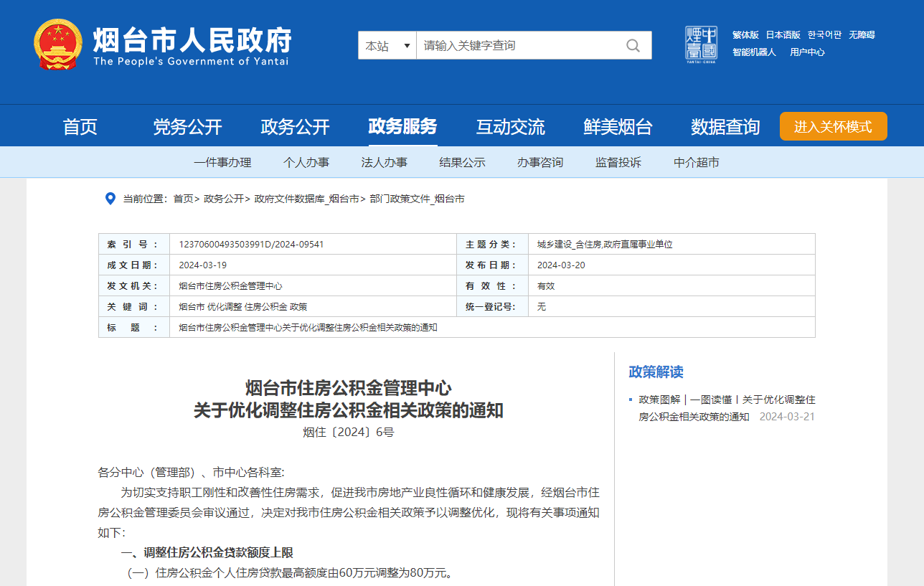The image size is (924, 586).
Task: Open the 本站 search scope dropdown
Action: (x=387, y=46)
